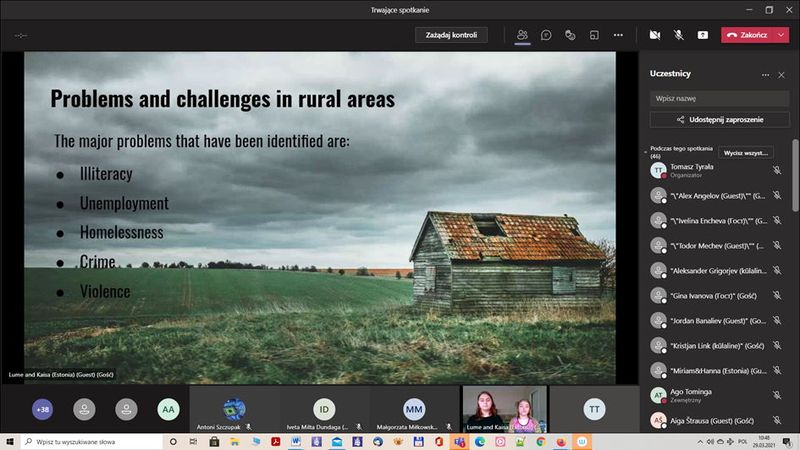Viewport: 800px width, 450px height.
Task: Click Kristjan Link muted mic icon
Action: (777, 345)
